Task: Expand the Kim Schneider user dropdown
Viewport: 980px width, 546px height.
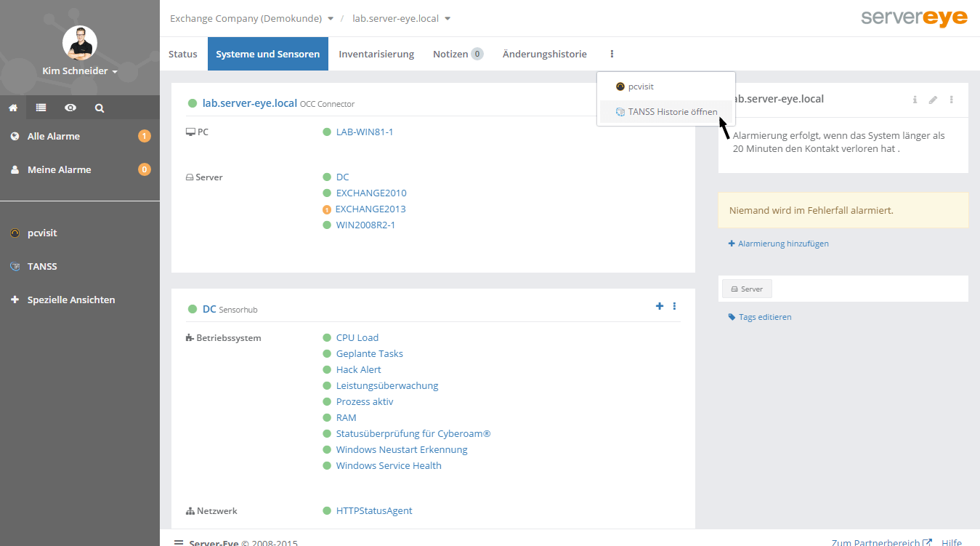Action: [x=80, y=71]
